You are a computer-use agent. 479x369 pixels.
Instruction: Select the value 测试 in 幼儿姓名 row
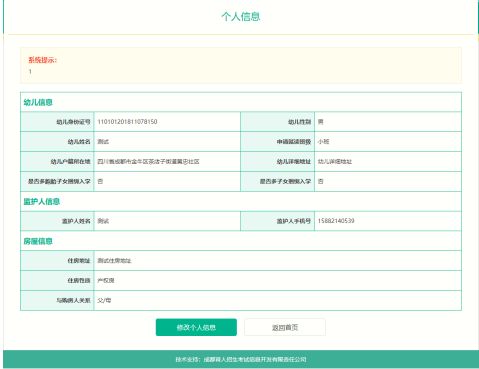click(103, 142)
